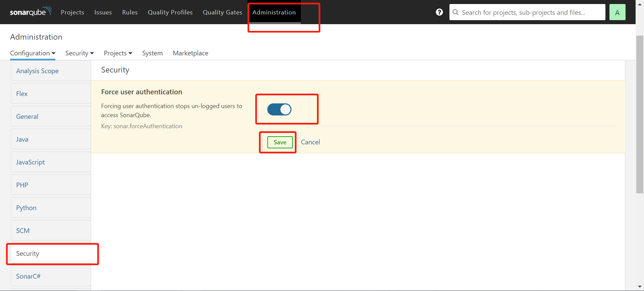Click the scrollbar down arrow
The image size is (644, 291).
640,287
